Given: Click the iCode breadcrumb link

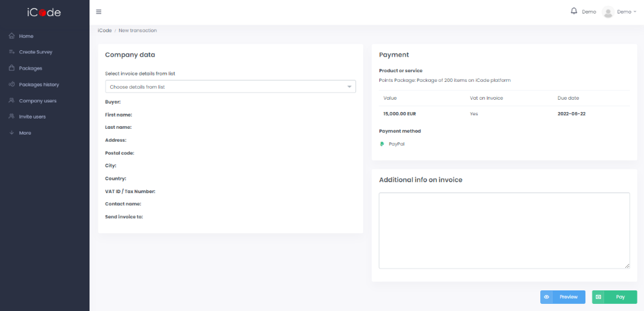Looking at the screenshot, I should tap(104, 30).
